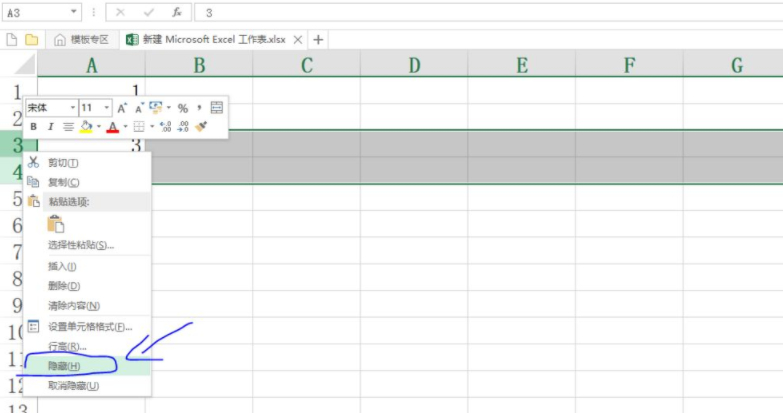The image size is (783, 413).
Task: Toggle bold formatting in mini toolbar
Action: point(33,127)
